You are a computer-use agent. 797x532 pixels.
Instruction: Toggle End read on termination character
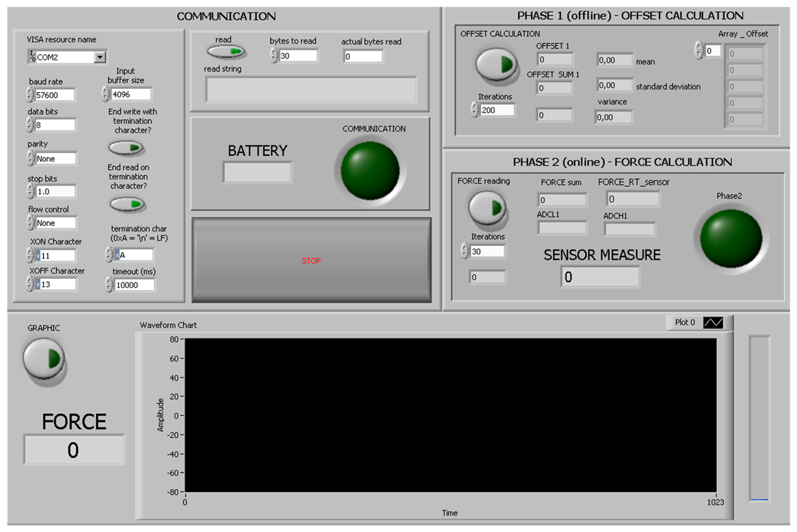128,204
